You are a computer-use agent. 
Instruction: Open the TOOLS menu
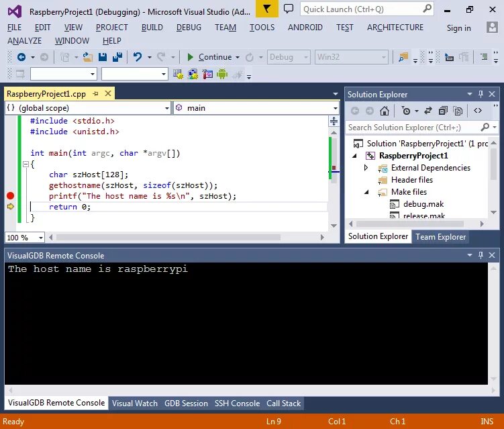[262, 28]
